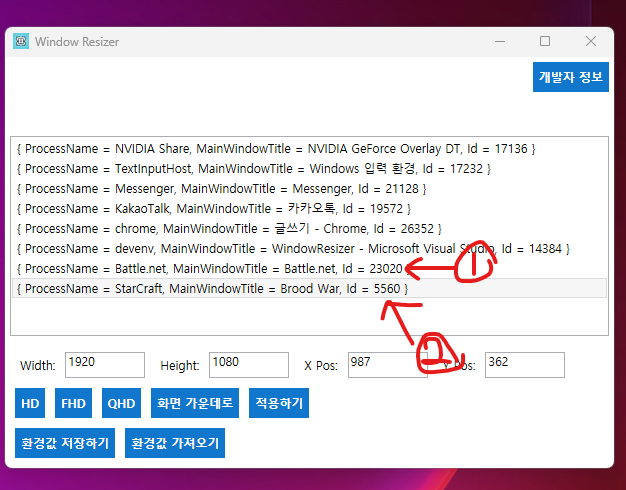626x490 pixels.
Task: Click the 화면 가운데로 center screen button
Action: click(195, 403)
